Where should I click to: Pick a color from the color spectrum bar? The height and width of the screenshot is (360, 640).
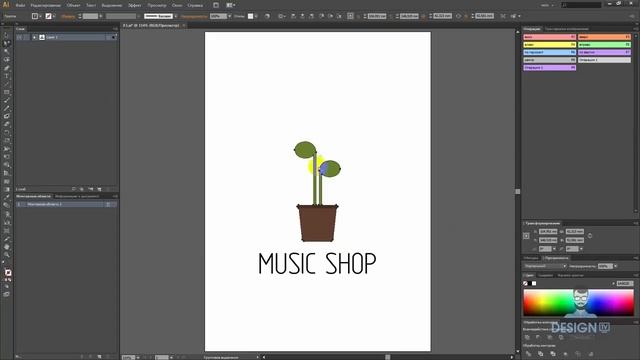(x=578, y=302)
